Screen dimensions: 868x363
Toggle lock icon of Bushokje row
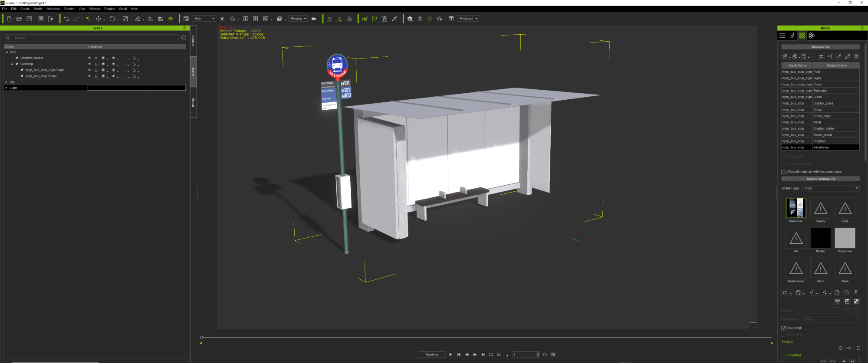coord(96,64)
